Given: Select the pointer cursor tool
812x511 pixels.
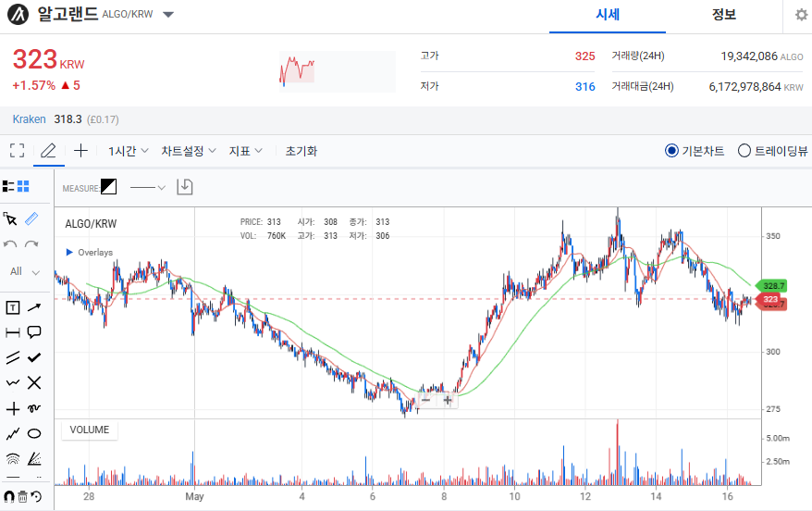Looking at the screenshot, I should [x=10, y=218].
